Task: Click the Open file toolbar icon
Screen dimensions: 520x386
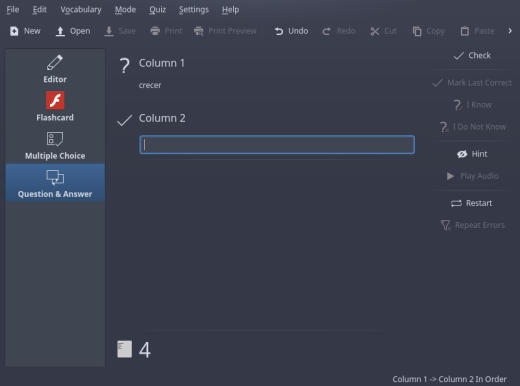Action: (60, 31)
